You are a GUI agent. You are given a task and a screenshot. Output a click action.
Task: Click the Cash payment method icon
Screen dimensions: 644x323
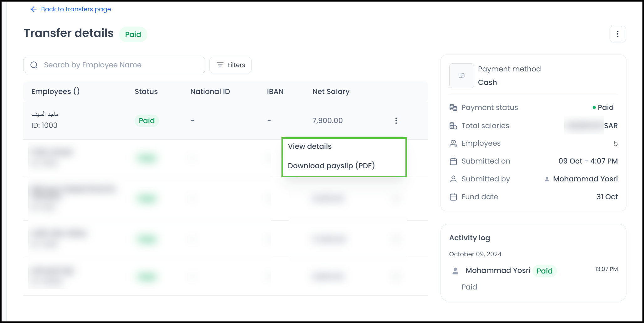[x=461, y=76]
